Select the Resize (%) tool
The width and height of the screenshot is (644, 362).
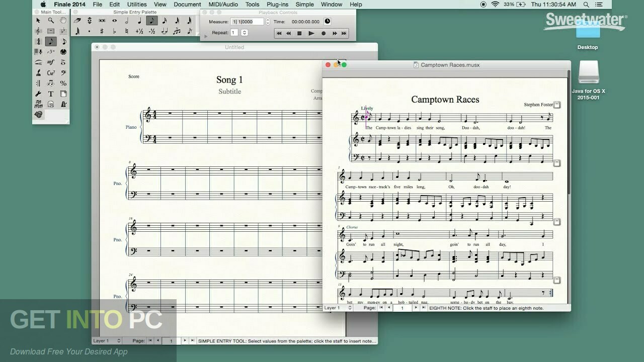pyautogui.click(x=63, y=83)
